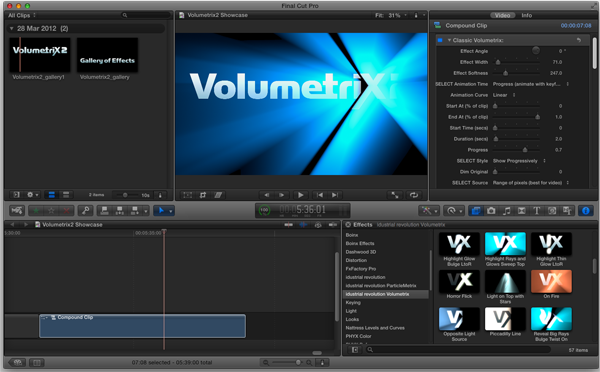Screen dimensions: 600x372
Task: Toggle solo in the timeline header
Action: [318, 225]
